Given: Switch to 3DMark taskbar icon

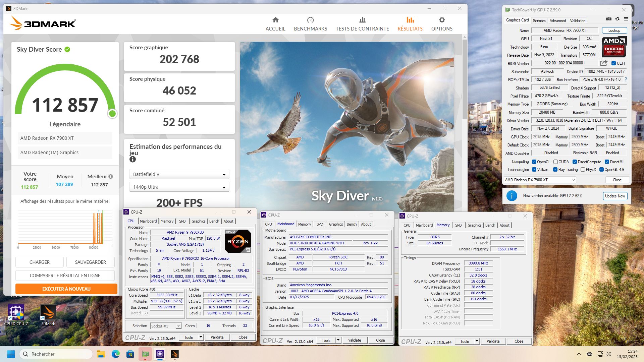Looking at the screenshot, I should 175,354.
